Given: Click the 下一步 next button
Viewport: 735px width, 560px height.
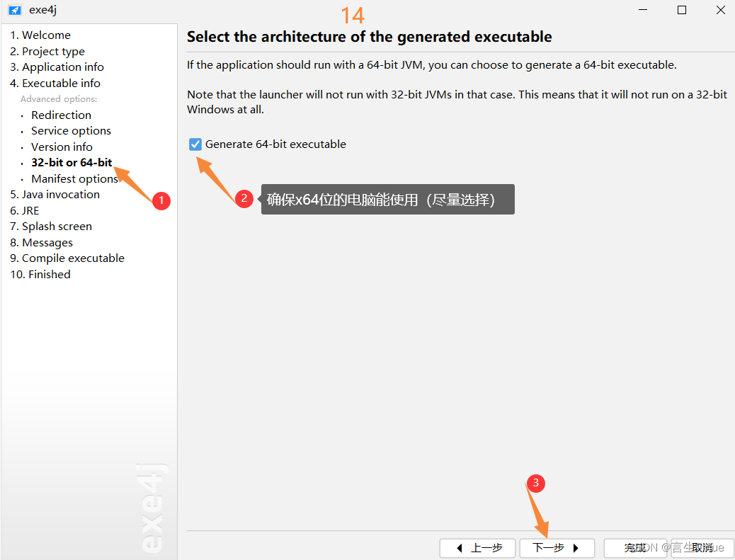Looking at the screenshot, I should coord(557,548).
